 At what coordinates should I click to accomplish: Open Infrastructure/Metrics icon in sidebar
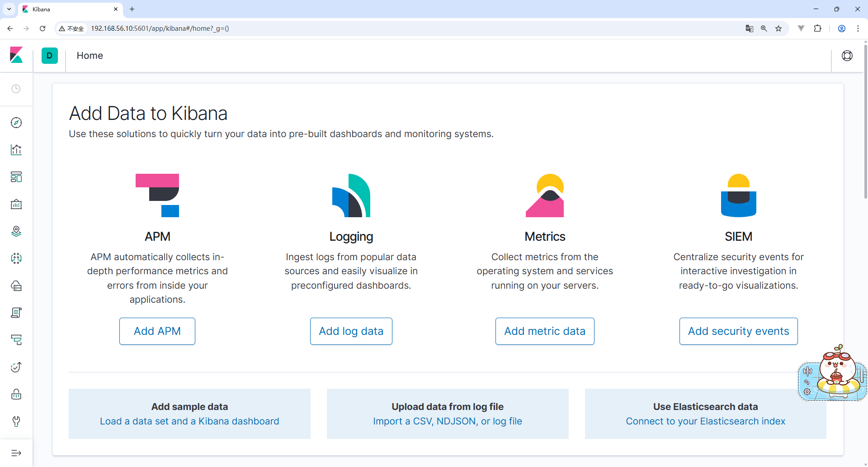point(16,286)
